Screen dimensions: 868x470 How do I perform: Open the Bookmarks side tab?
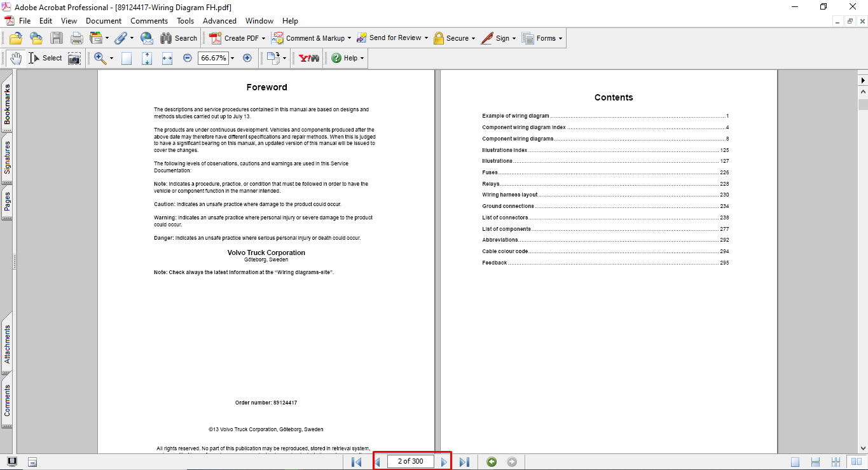pos(8,105)
